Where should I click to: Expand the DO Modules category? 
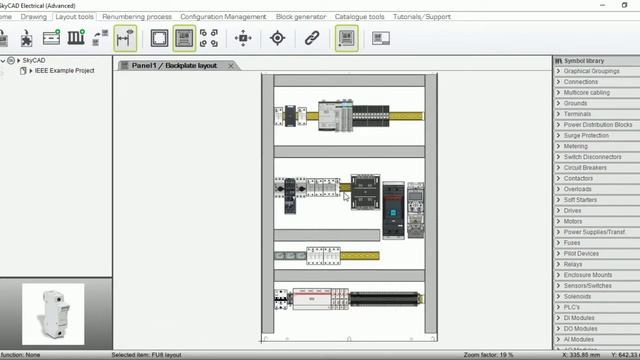558,329
